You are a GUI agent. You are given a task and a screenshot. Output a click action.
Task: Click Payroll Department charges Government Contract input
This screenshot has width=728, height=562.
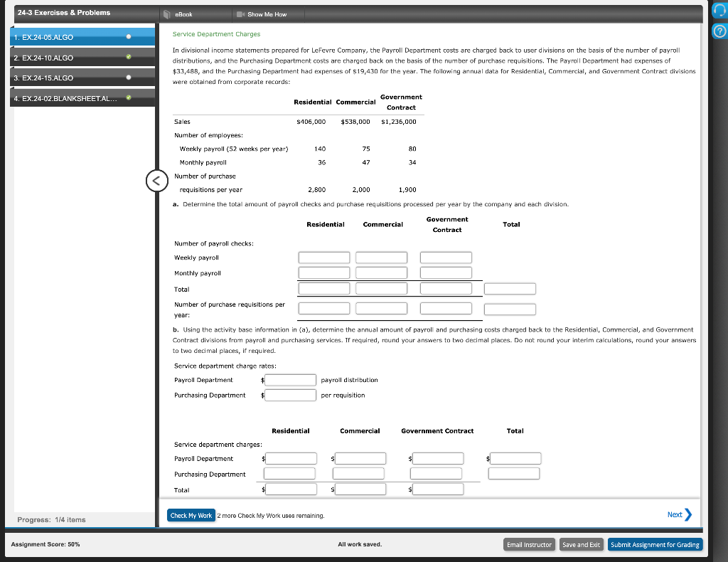[x=438, y=458]
